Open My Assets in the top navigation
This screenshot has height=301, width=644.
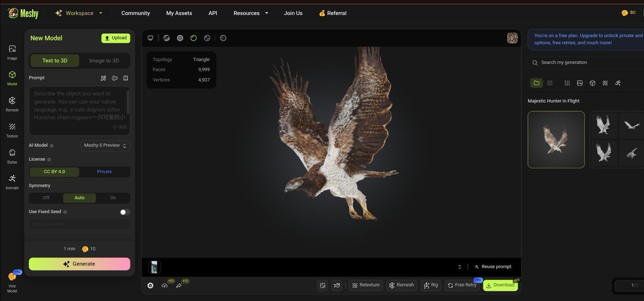click(x=179, y=13)
